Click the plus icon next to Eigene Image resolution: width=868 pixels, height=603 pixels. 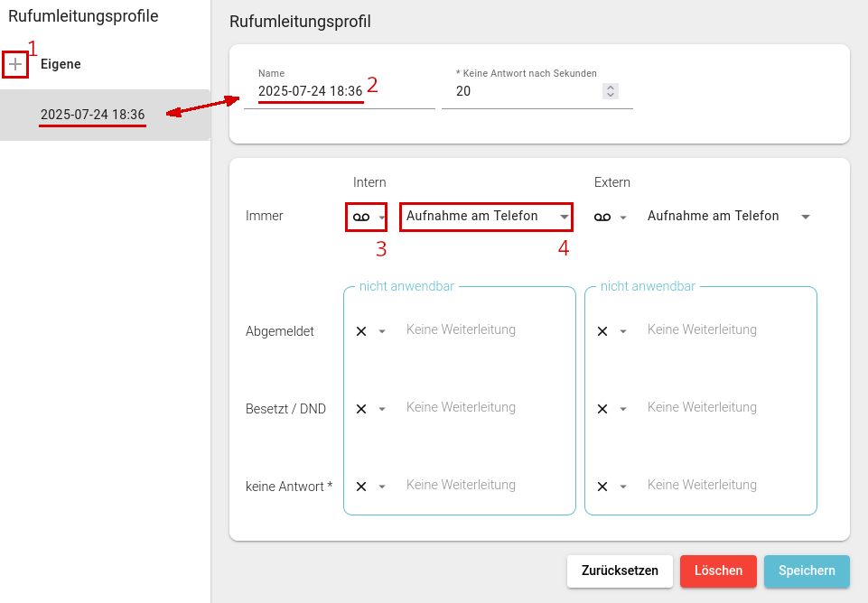click(15, 64)
